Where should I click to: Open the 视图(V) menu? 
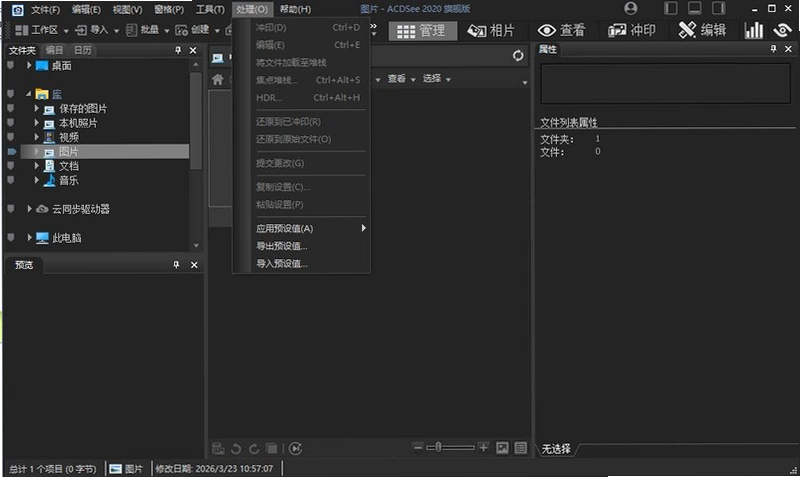[x=127, y=9]
